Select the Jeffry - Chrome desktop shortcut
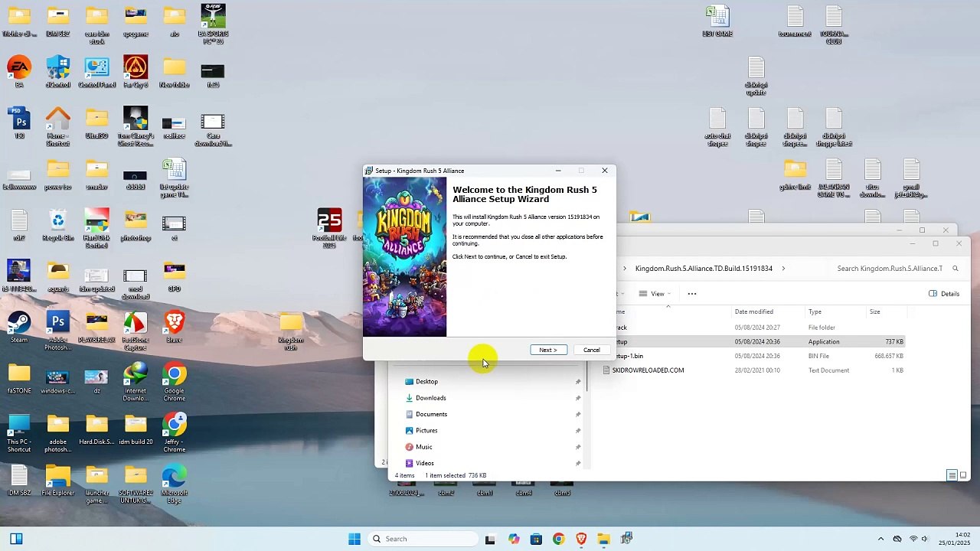The height and width of the screenshot is (551, 980). pos(175,432)
